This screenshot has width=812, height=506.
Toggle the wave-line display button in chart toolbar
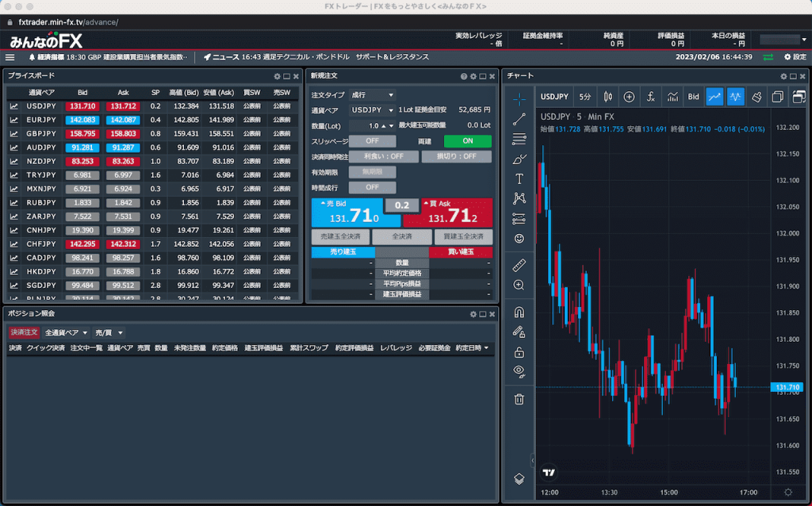click(x=735, y=97)
